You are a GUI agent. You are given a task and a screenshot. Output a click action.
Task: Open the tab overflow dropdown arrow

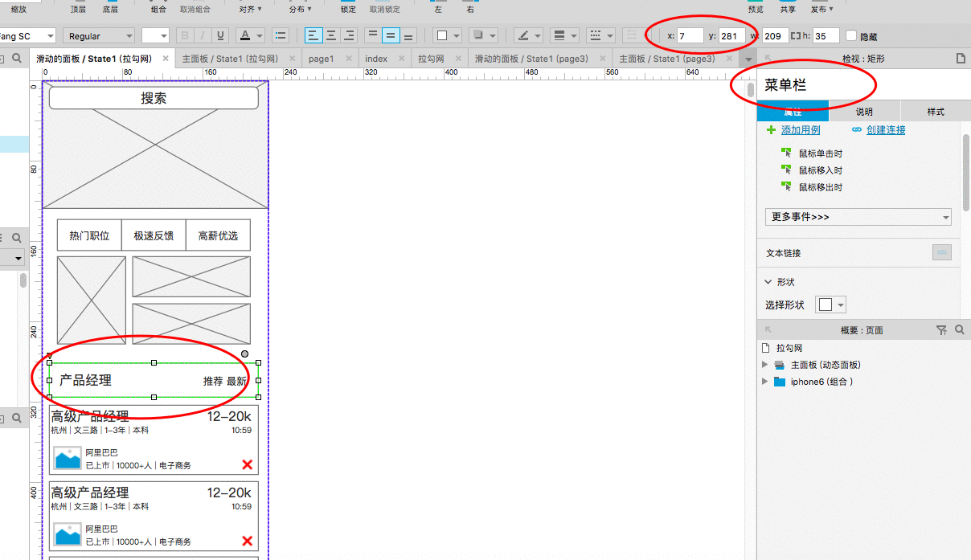click(x=748, y=59)
